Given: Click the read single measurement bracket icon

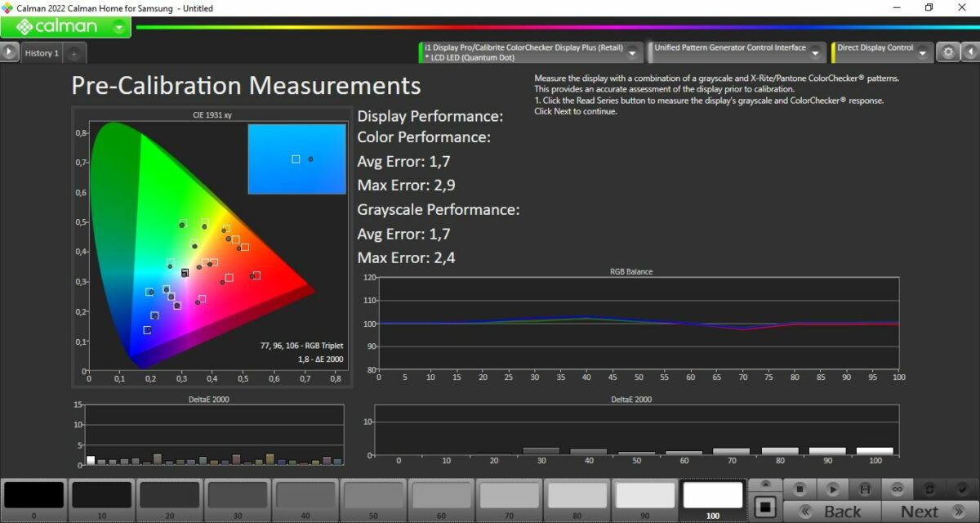Looking at the screenshot, I should coord(864,489).
